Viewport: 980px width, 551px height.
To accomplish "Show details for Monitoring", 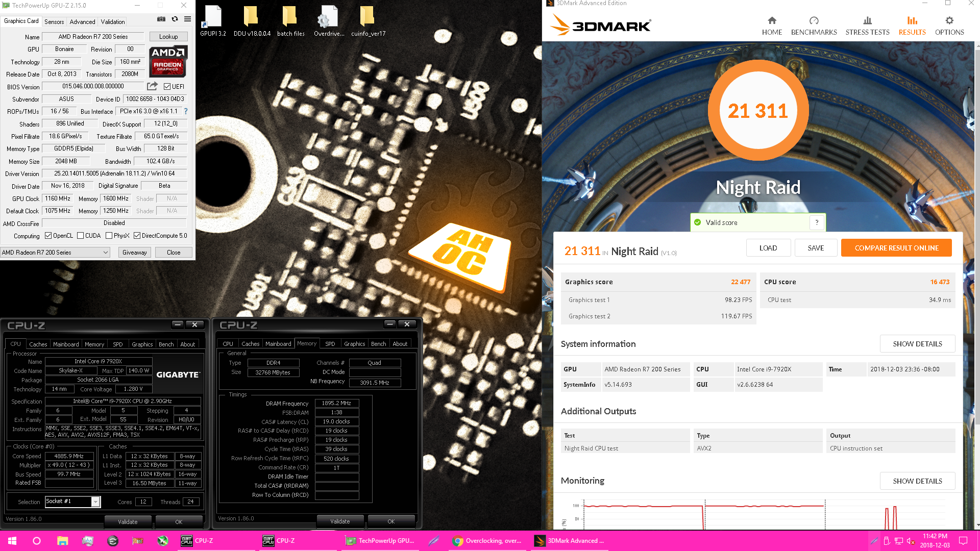I will coord(917,481).
